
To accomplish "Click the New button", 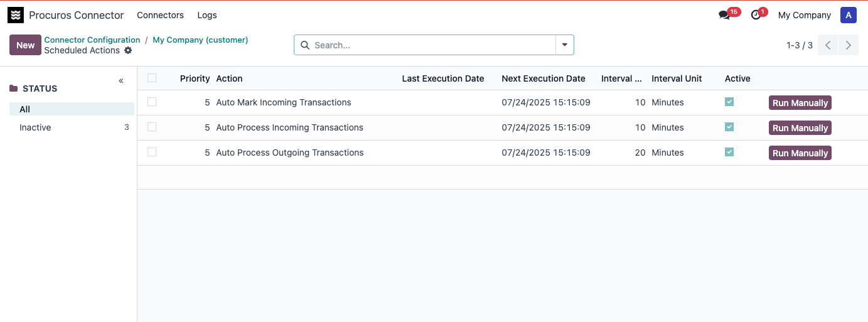I will 25,45.
